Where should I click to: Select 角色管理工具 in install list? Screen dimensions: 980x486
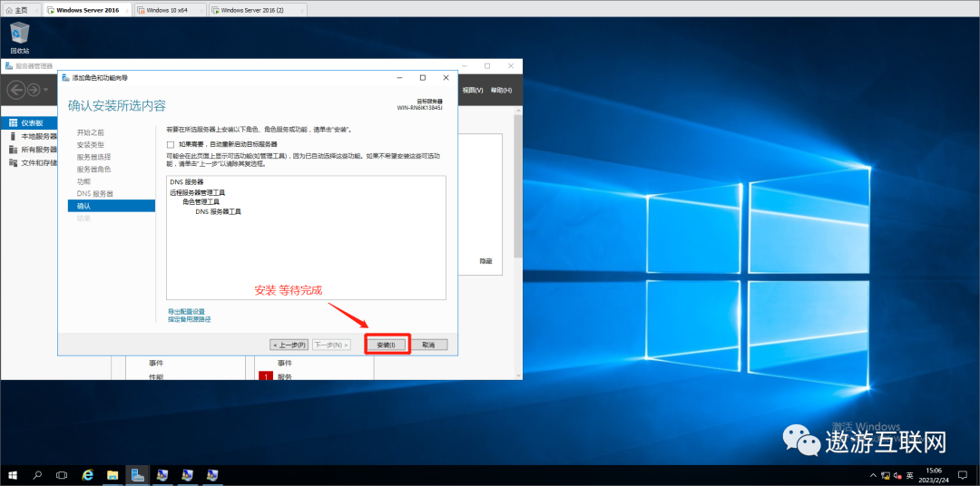[x=201, y=202]
